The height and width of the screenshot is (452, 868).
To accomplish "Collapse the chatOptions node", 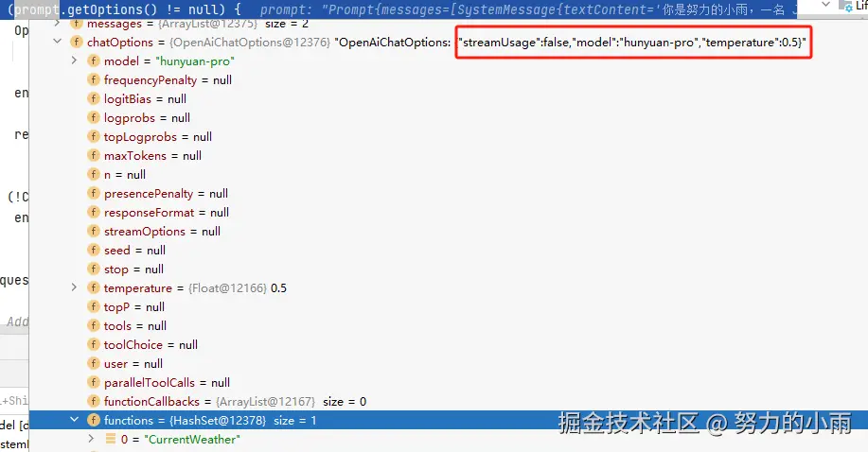I will 57,42.
